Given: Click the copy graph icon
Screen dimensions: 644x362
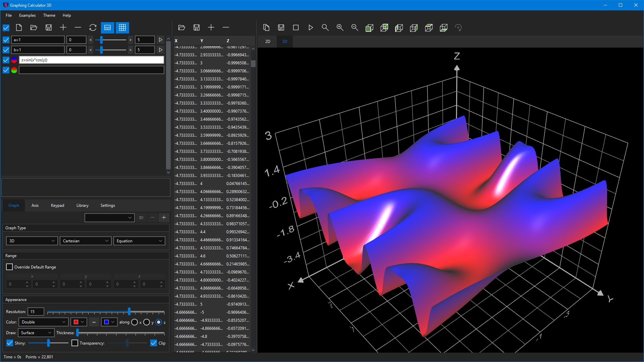Looking at the screenshot, I should tap(266, 27).
